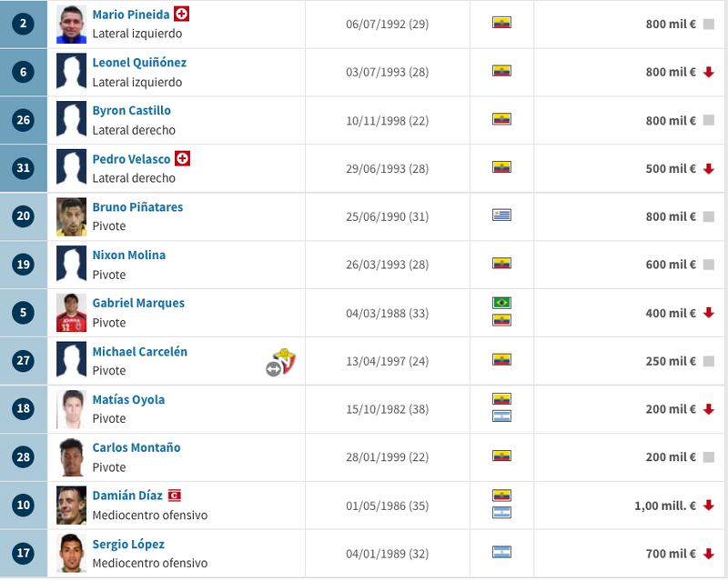
Task: Click Pedro Velasco's injury cross icon
Action: [183, 158]
